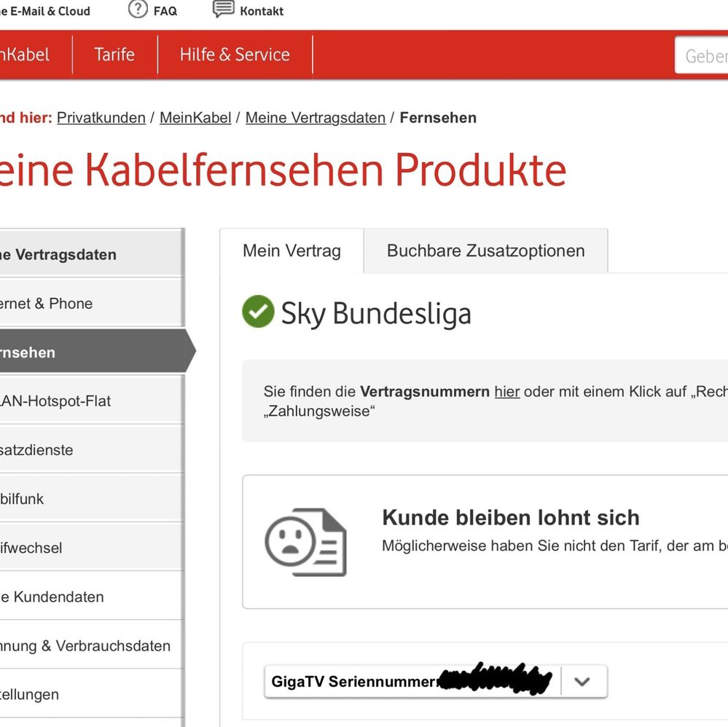728x727 pixels.
Task: Open Mobilfunk in the sidebar
Action: 92,499
